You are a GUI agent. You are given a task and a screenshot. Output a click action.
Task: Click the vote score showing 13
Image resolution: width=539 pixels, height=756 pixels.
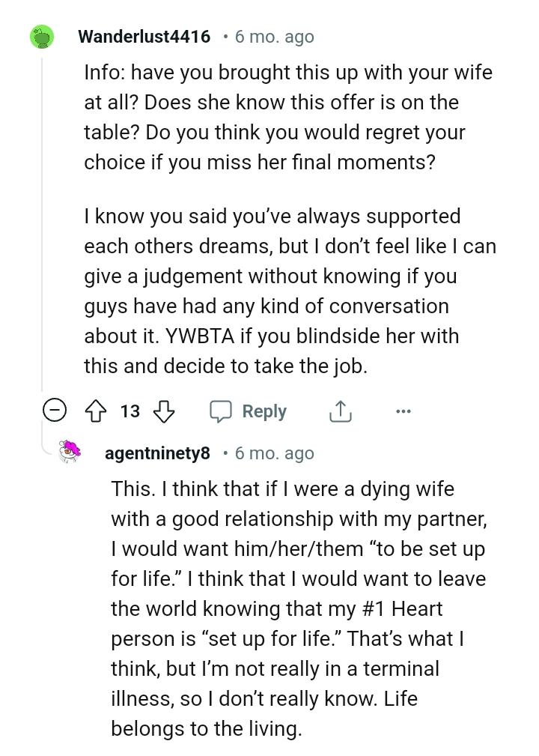[x=129, y=411]
